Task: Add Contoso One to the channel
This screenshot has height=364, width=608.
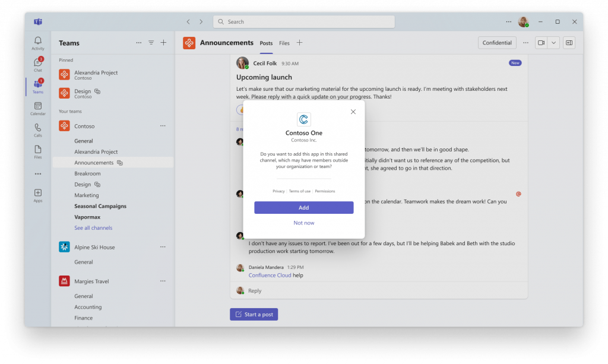Action: point(303,207)
